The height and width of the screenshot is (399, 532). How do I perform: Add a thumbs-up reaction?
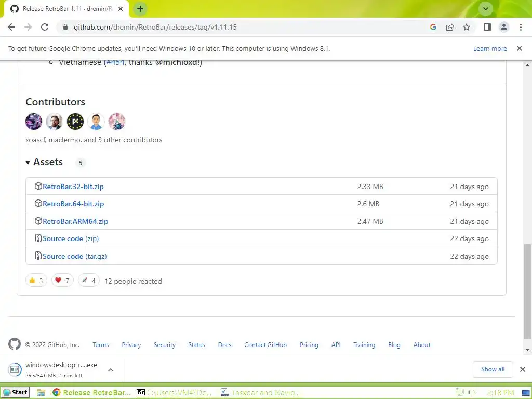36,280
